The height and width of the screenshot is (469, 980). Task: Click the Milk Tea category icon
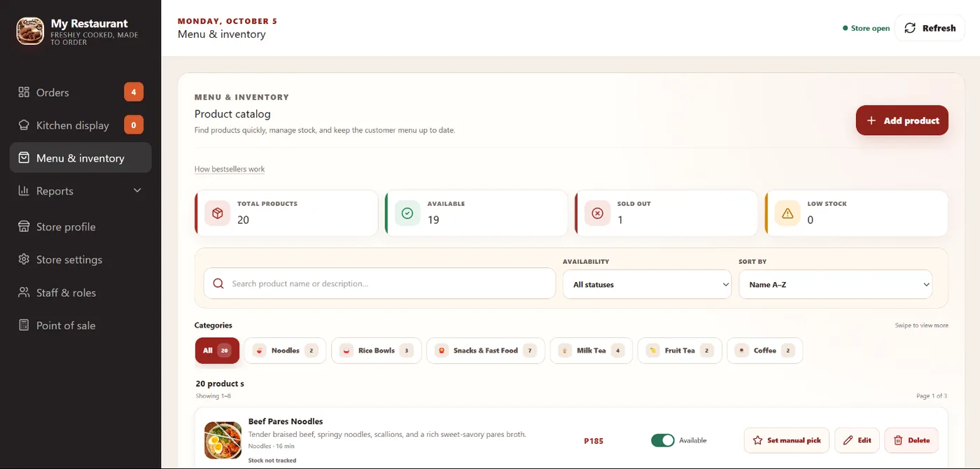tap(565, 351)
